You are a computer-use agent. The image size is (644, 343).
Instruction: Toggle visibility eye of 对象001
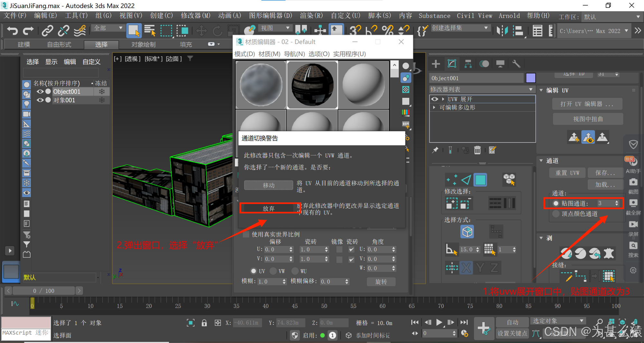click(40, 100)
